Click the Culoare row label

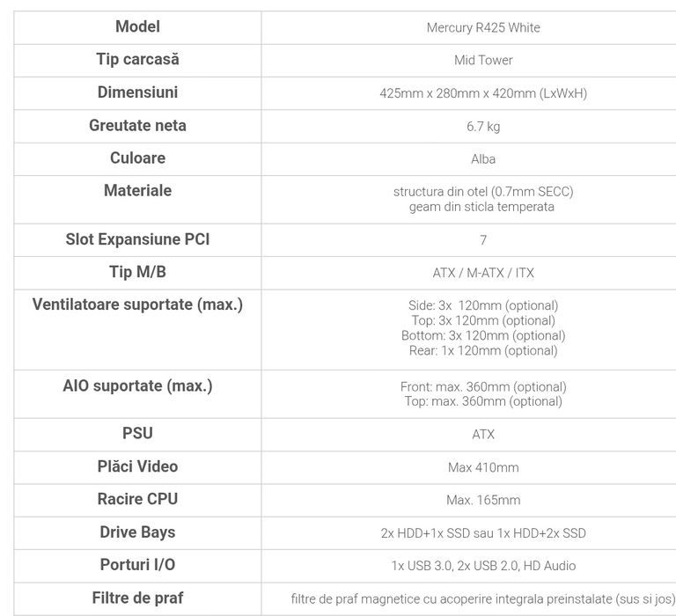(x=137, y=158)
